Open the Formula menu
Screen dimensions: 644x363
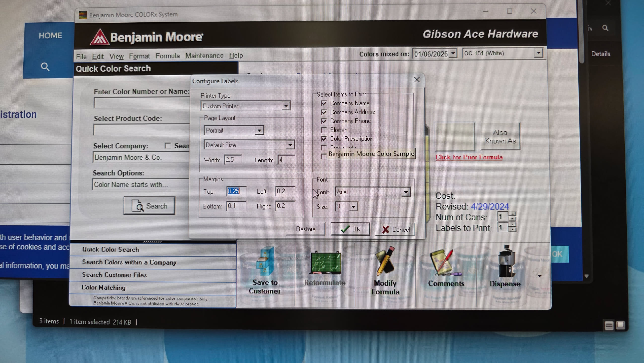pos(167,56)
